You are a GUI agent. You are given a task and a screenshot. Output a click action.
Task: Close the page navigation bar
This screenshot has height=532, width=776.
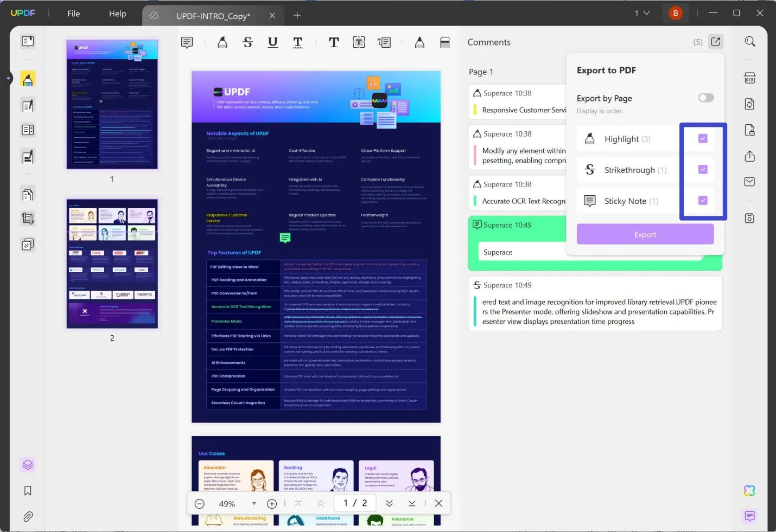pyautogui.click(x=438, y=504)
